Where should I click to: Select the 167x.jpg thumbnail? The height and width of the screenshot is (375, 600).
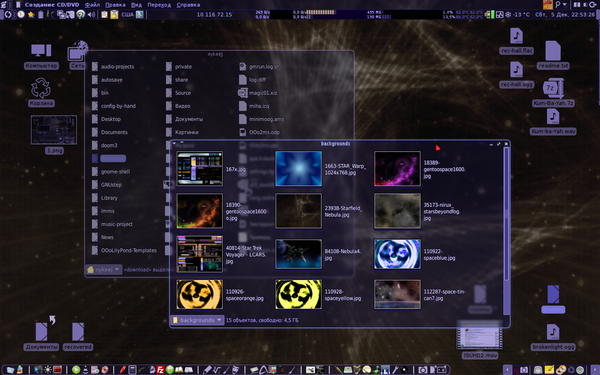tap(199, 169)
